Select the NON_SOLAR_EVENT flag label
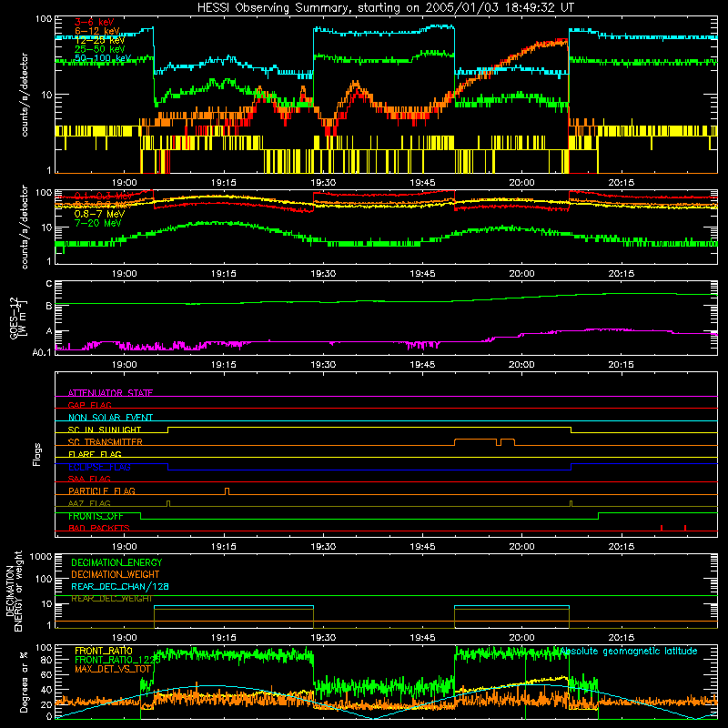Viewport: 728px width, 728px height. [110, 418]
